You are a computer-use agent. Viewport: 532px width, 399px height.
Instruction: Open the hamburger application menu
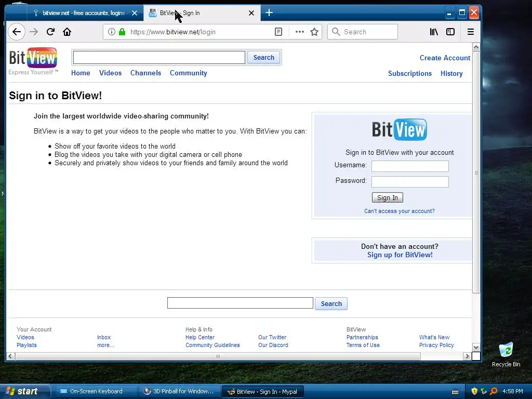coord(471,32)
